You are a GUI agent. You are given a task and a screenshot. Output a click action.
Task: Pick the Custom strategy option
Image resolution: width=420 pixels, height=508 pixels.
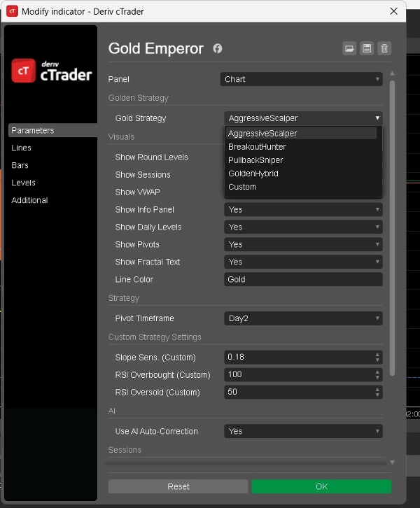pyautogui.click(x=242, y=187)
